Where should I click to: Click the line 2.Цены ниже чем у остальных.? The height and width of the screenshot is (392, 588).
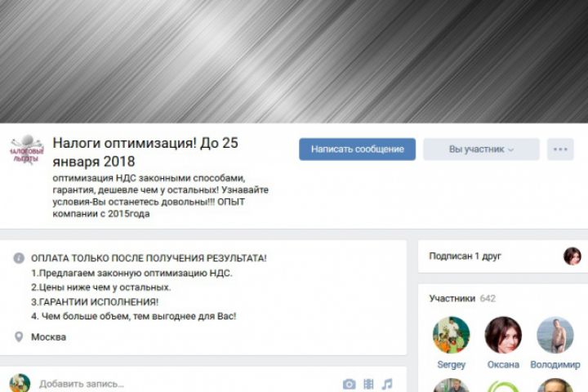101,287
